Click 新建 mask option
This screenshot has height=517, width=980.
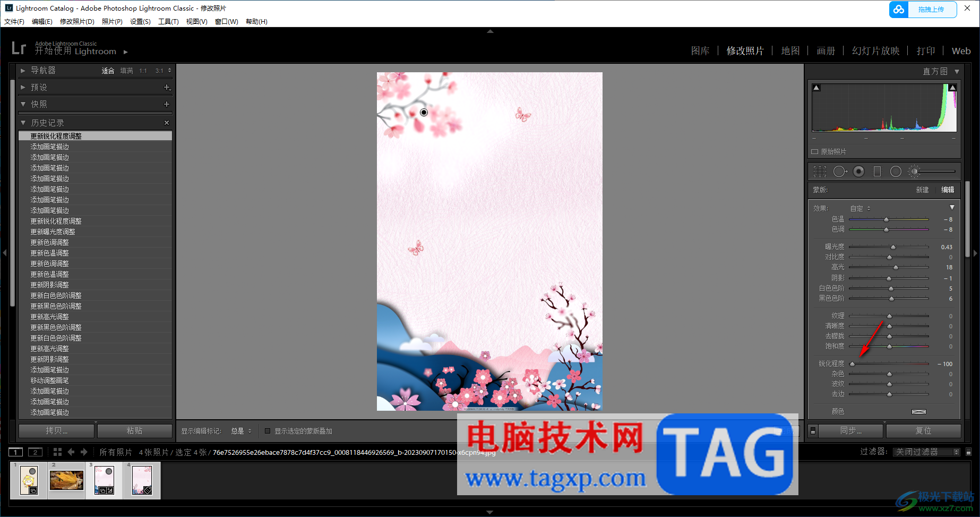pyautogui.click(x=922, y=190)
